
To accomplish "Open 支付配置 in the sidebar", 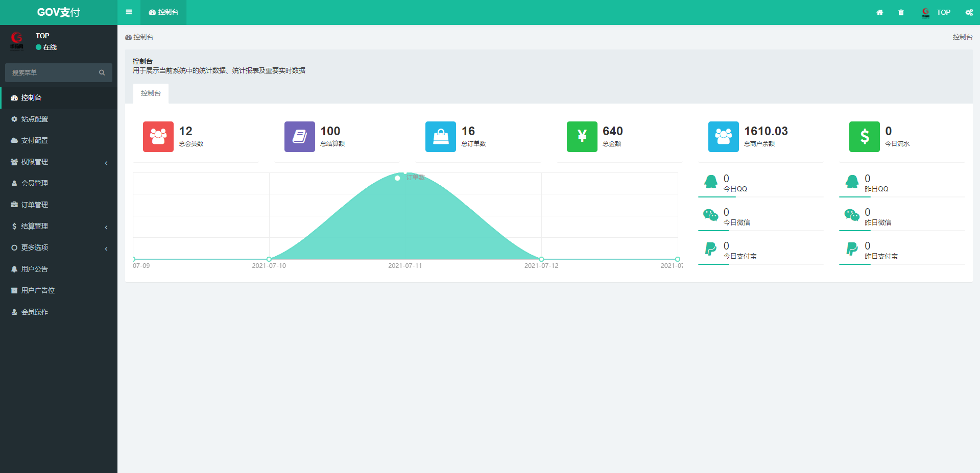I will coord(34,140).
